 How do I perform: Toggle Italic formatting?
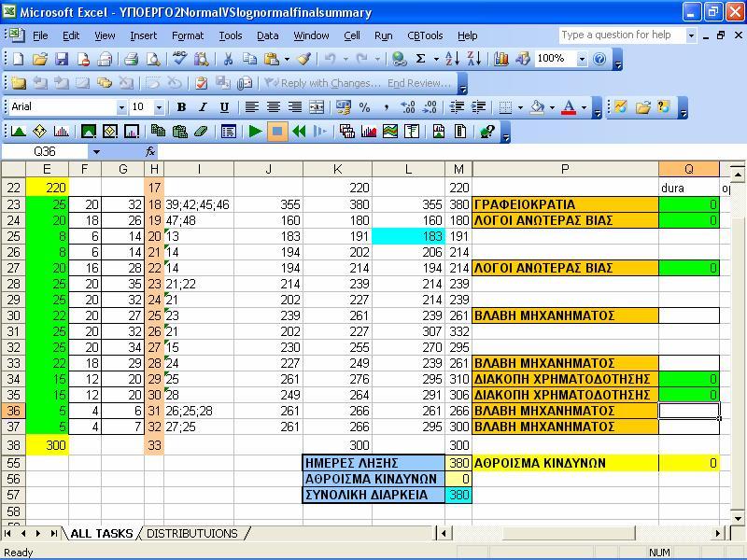click(x=203, y=107)
